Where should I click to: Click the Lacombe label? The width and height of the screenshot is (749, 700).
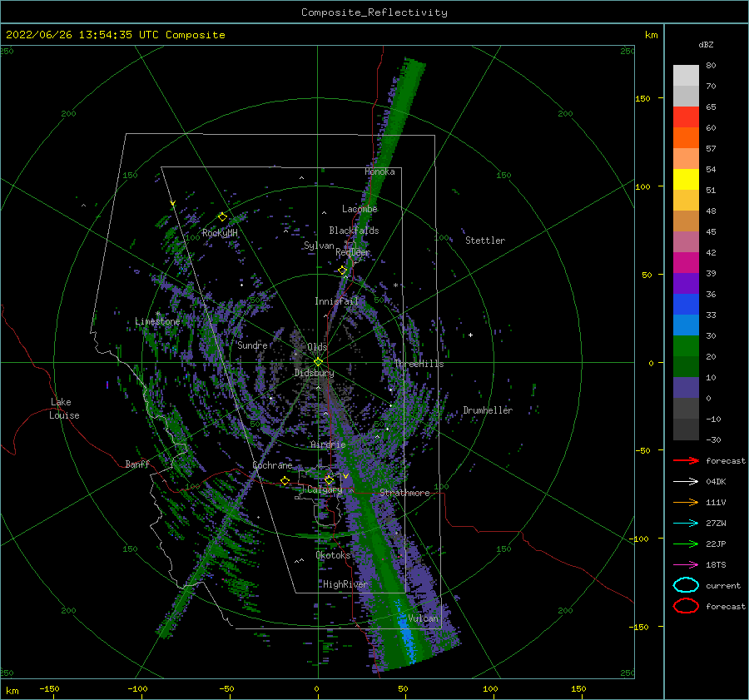pyautogui.click(x=360, y=209)
